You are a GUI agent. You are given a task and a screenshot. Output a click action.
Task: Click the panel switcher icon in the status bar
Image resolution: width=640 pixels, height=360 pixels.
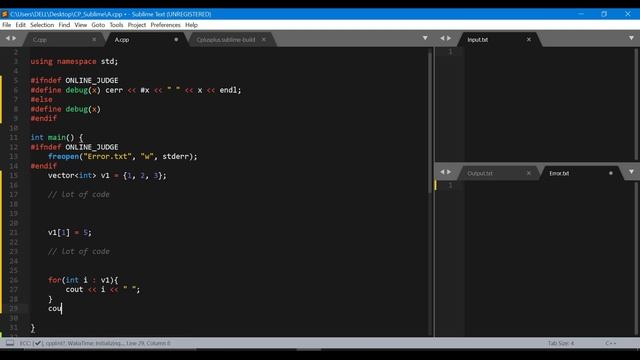coord(10,343)
